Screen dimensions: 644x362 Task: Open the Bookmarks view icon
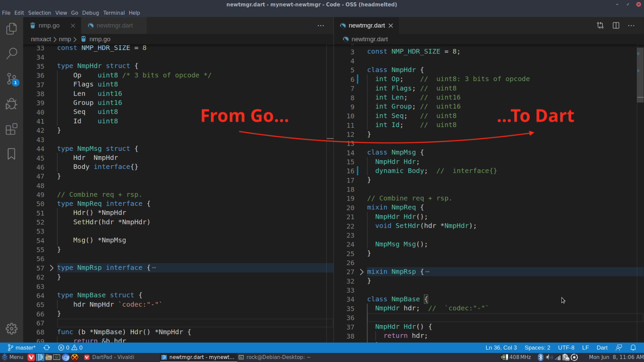point(11,154)
